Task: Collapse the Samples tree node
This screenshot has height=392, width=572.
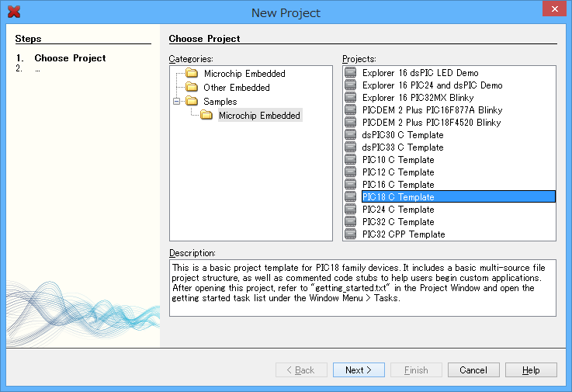Action: point(177,102)
